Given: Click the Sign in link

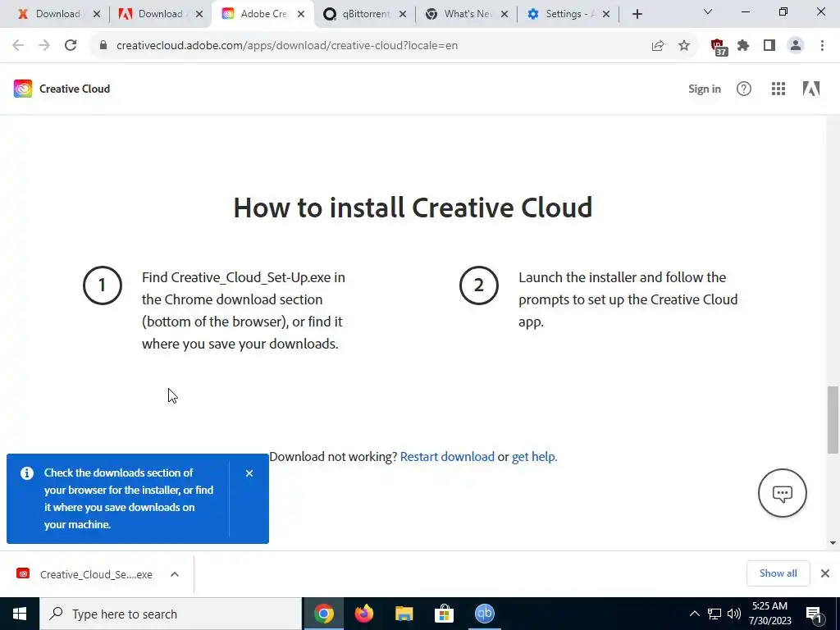Looking at the screenshot, I should click(x=705, y=89).
